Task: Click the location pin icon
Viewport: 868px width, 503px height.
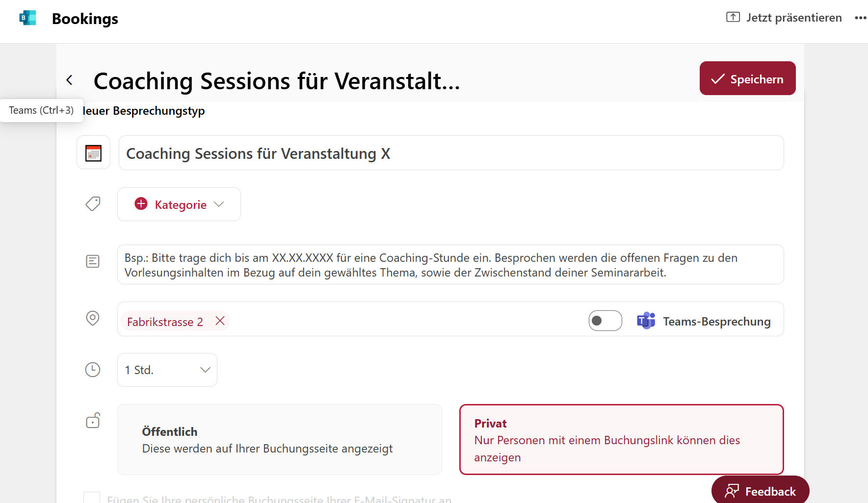Action: (93, 319)
